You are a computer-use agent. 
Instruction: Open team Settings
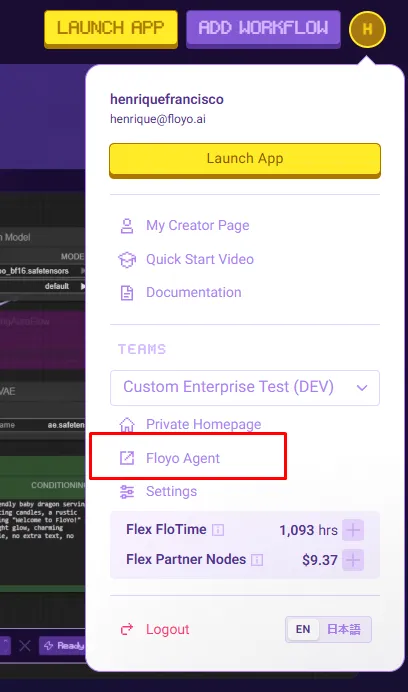click(171, 491)
